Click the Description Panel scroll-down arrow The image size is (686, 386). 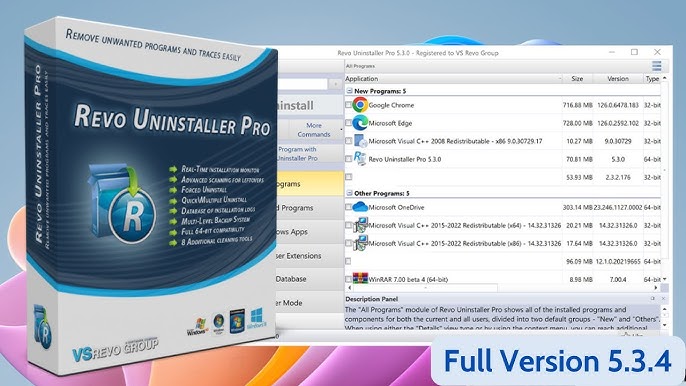665,325
